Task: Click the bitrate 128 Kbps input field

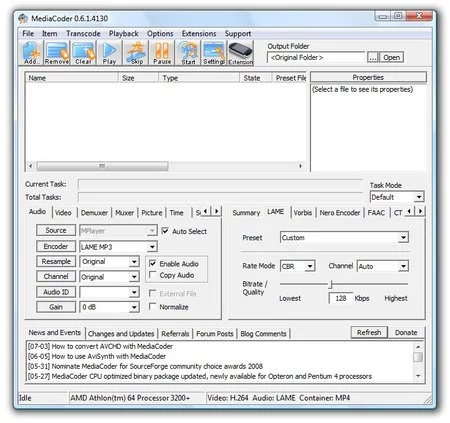Action: (x=341, y=298)
